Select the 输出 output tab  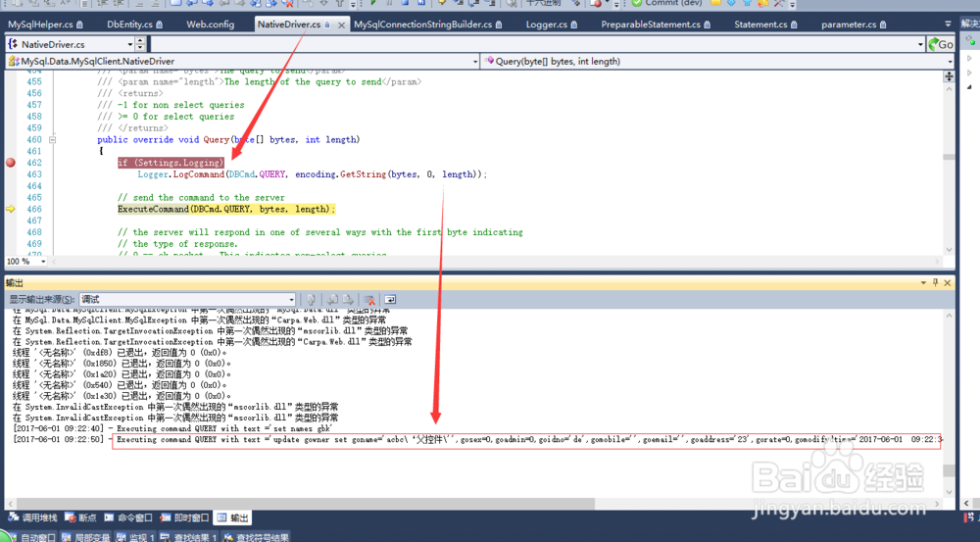[232, 517]
